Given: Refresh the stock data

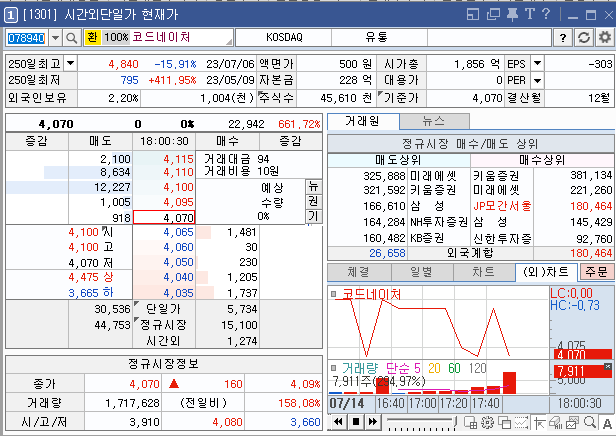Looking at the screenshot, I should coord(584,38).
